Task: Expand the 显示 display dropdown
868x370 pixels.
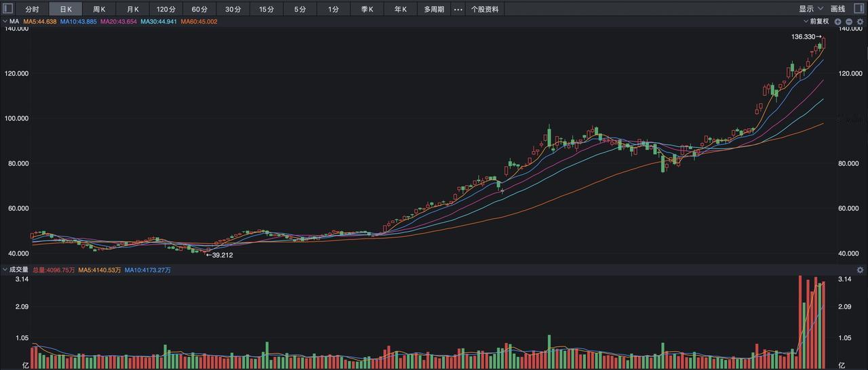Action: pyautogui.click(x=811, y=9)
